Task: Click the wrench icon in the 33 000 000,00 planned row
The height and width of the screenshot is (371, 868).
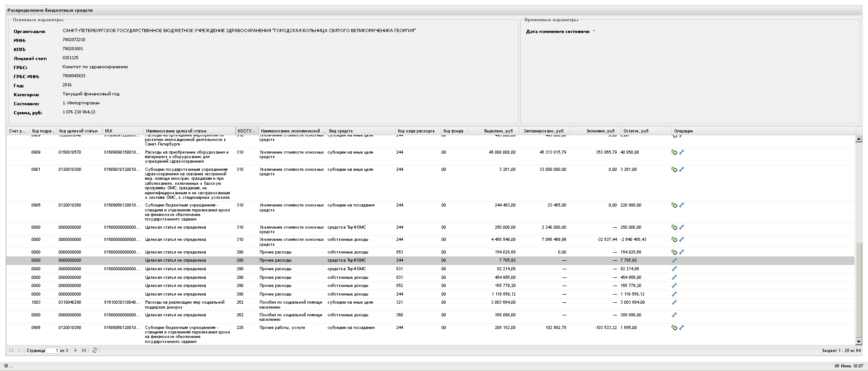Action: coord(682,169)
